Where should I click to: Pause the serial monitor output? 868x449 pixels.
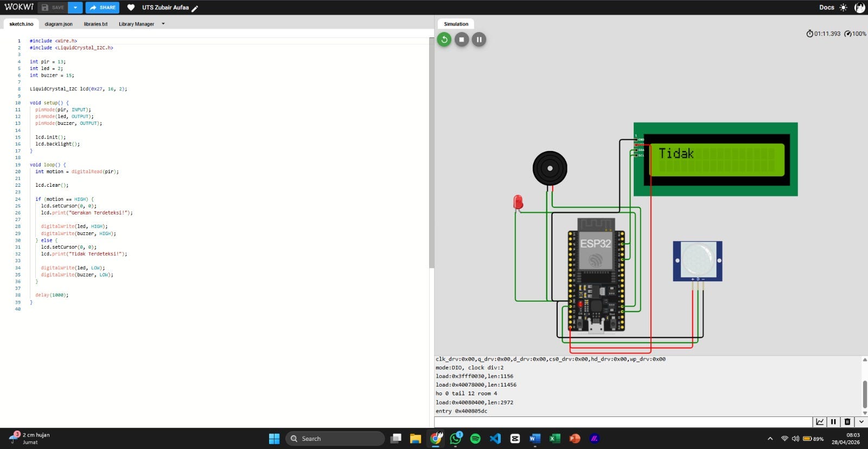(x=833, y=422)
